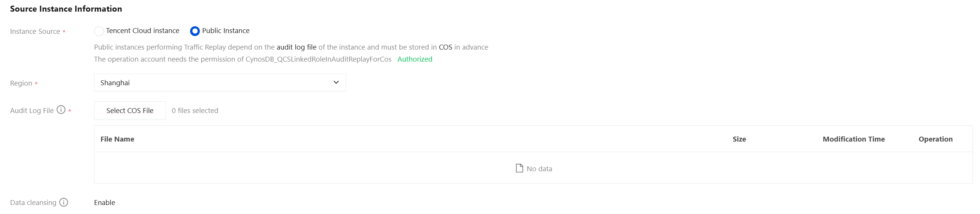Click the File Name column header

pyautogui.click(x=117, y=139)
